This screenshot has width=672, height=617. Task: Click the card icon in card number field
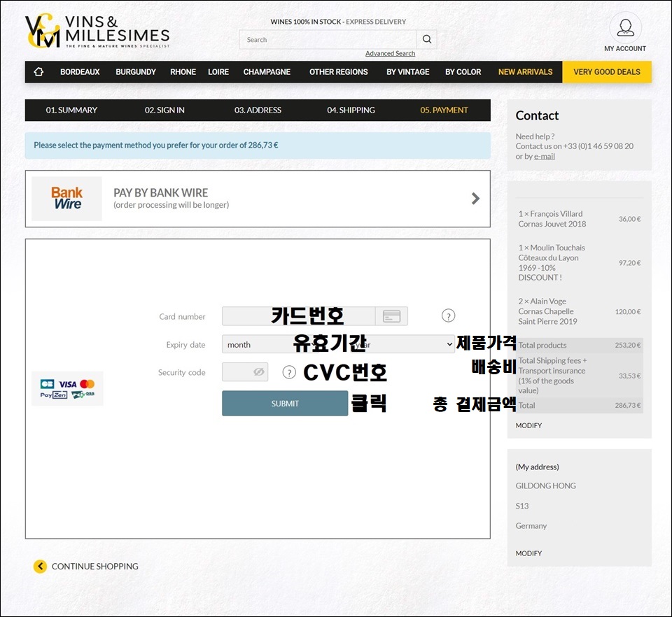pyautogui.click(x=391, y=316)
